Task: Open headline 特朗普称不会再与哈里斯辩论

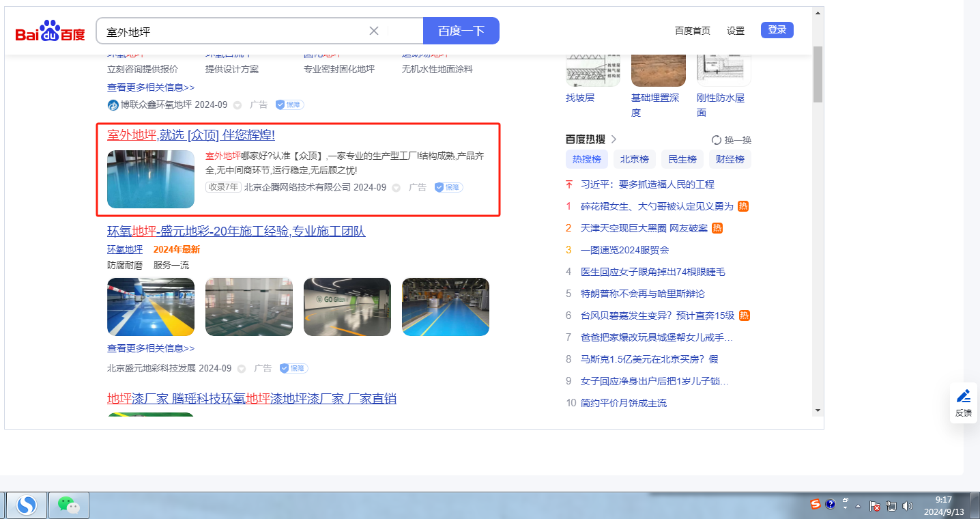Action: (643, 294)
